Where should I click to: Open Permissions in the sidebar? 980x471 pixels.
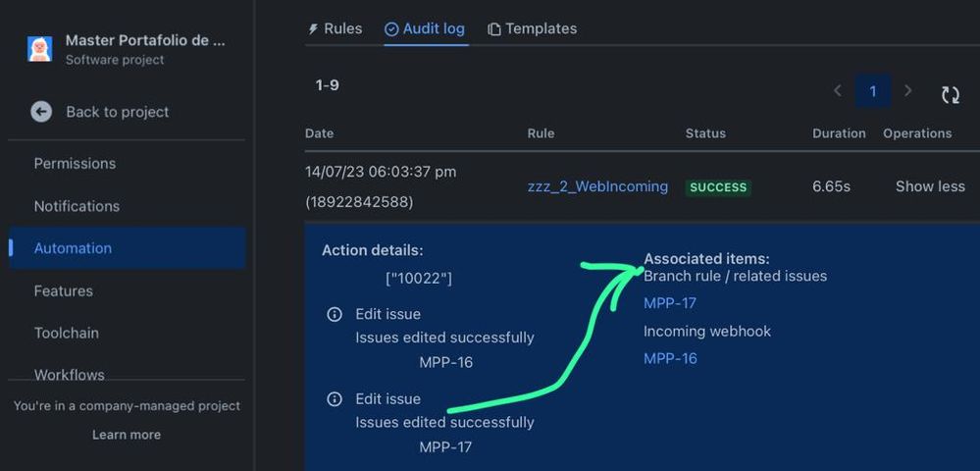click(x=75, y=163)
